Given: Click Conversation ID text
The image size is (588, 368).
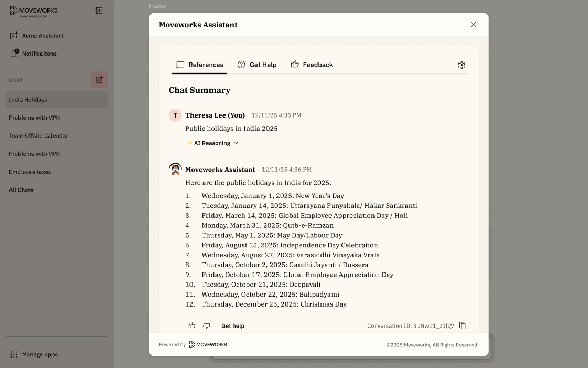Looking at the screenshot, I should tap(411, 326).
